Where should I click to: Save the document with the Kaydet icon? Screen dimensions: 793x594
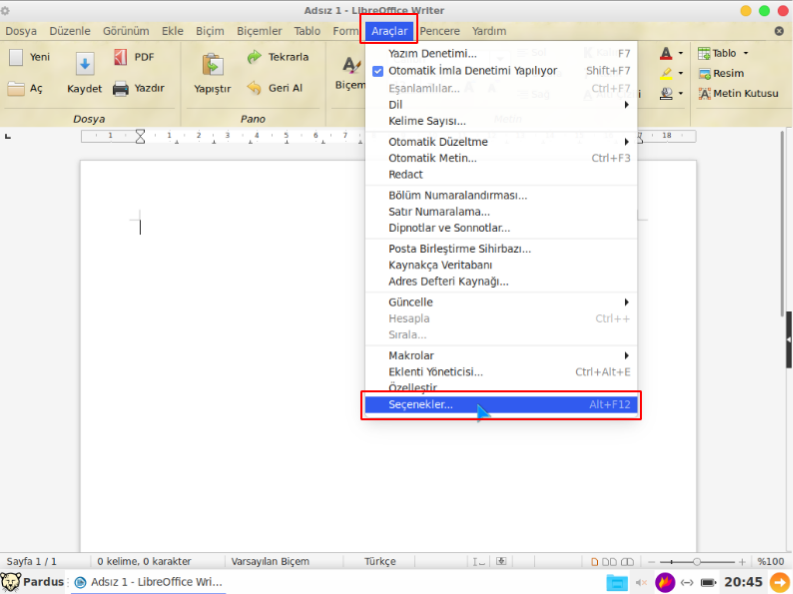pyautogui.click(x=85, y=65)
